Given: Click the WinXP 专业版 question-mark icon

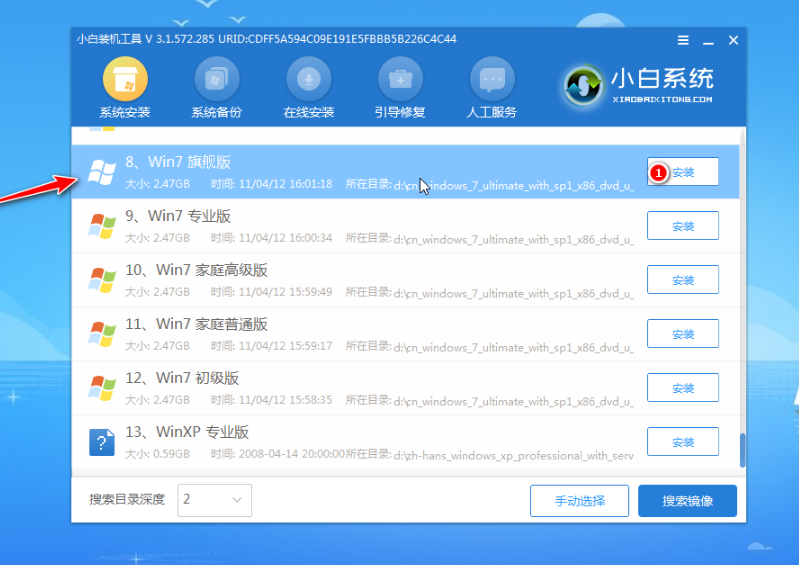Looking at the screenshot, I should (x=102, y=442).
